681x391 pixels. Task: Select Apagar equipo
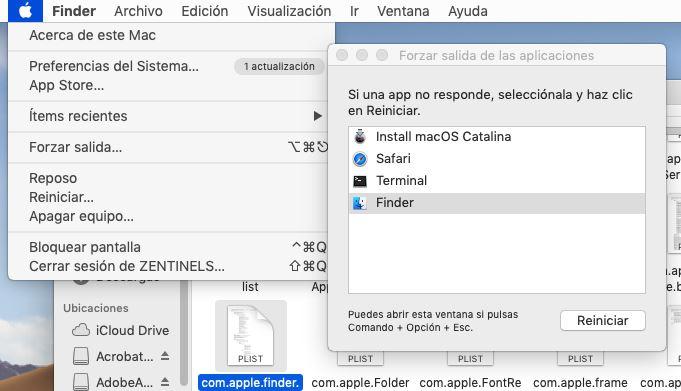(x=81, y=216)
